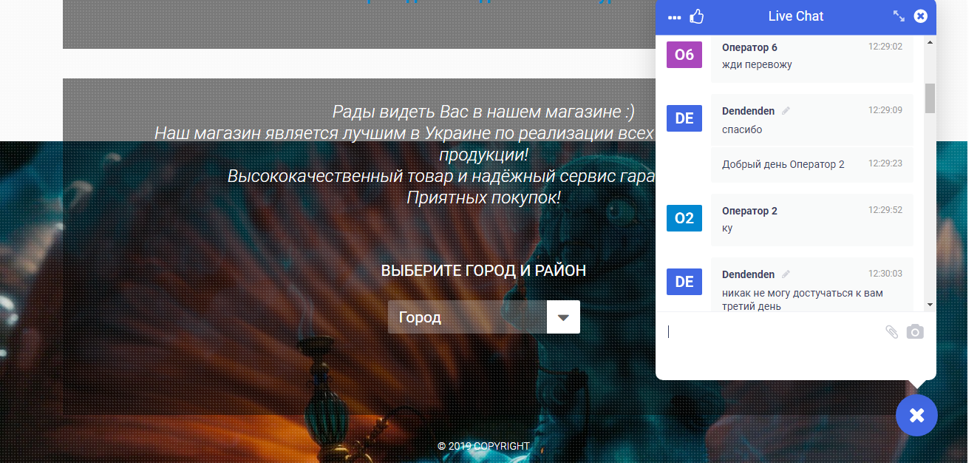Click the Live Chat title text

coord(795,16)
